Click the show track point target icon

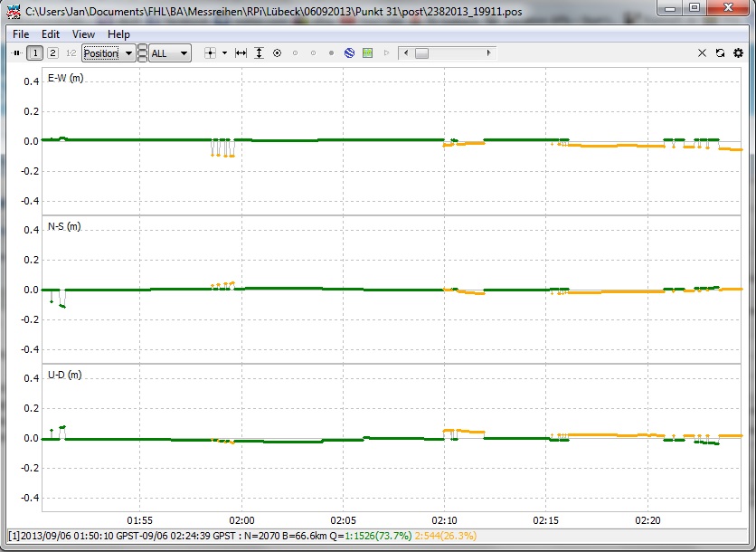pos(277,53)
